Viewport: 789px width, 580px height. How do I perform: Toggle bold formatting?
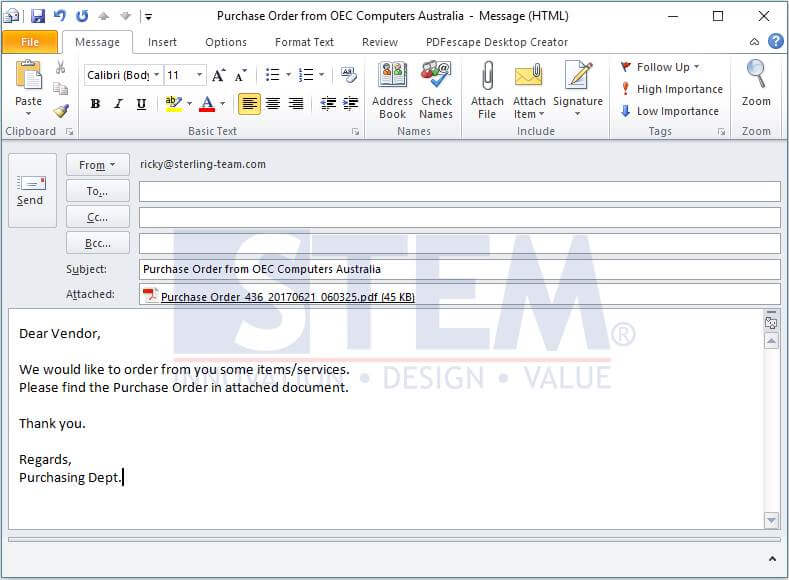point(95,104)
